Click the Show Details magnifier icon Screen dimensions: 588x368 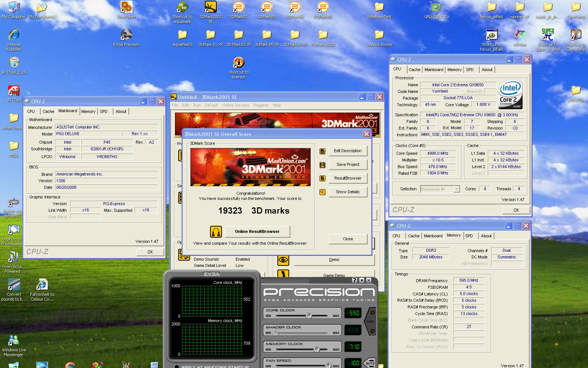pos(322,192)
